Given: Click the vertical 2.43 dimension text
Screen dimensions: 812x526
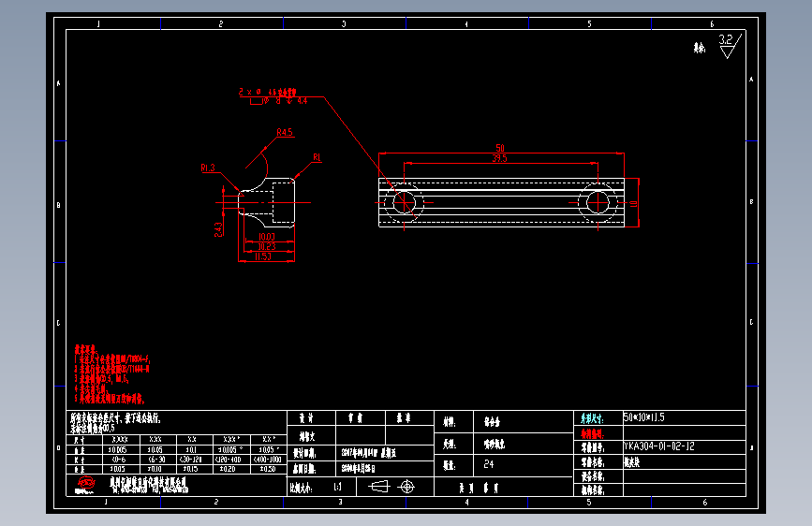Looking at the screenshot, I should pyautogui.click(x=218, y=230).
